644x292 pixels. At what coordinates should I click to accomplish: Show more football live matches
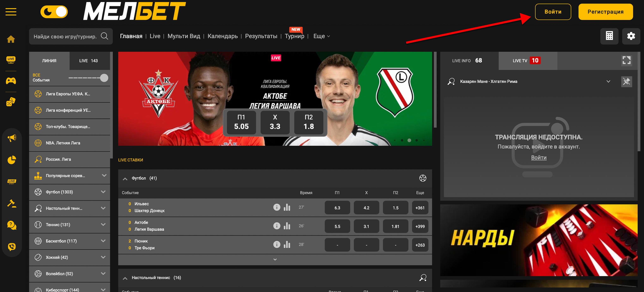click(275, 260)
